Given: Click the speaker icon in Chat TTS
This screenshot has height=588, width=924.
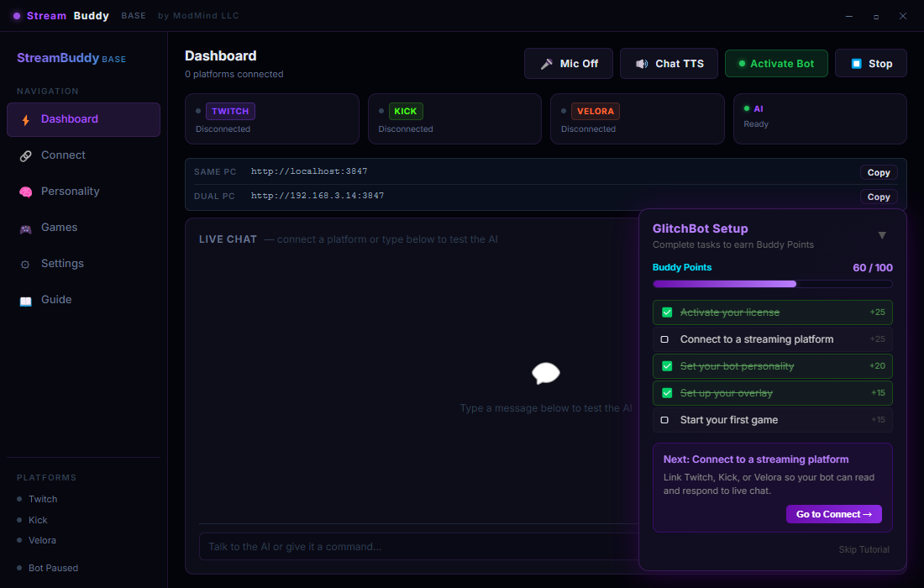Looking at the screenshot, I should tap(642, 64).
